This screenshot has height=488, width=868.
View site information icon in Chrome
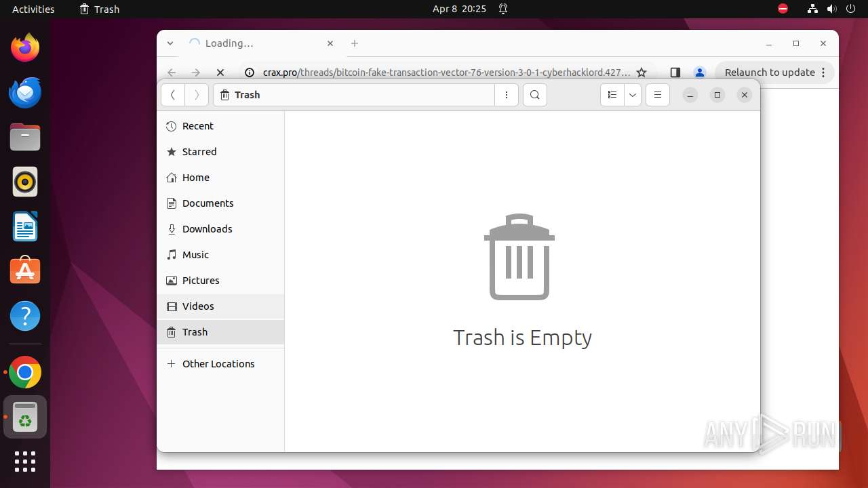250,73
